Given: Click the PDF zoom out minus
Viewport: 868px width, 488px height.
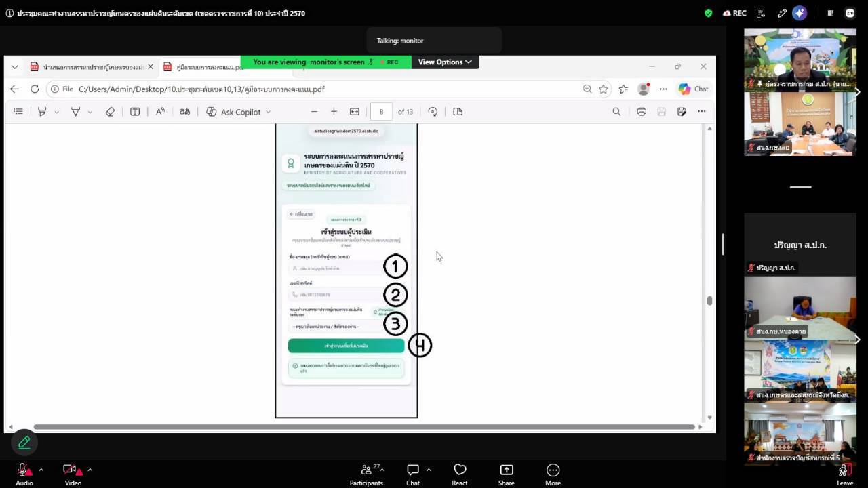Looking at the screenshot, I should point(314,112).
